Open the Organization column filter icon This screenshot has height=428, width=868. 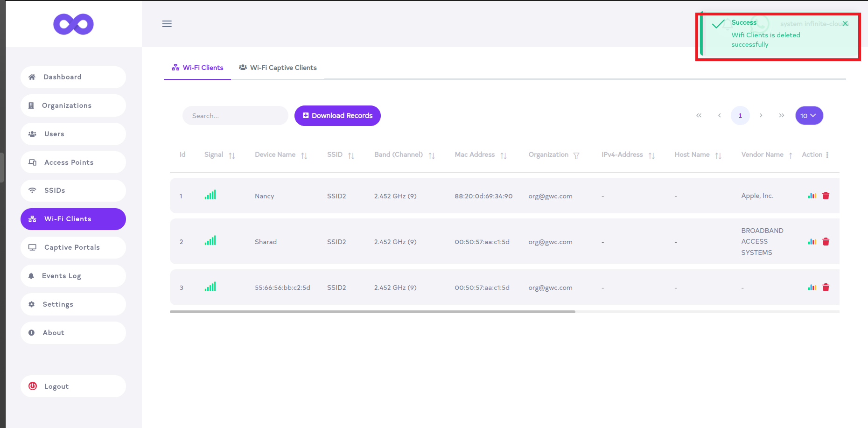(x=576, y=155)
